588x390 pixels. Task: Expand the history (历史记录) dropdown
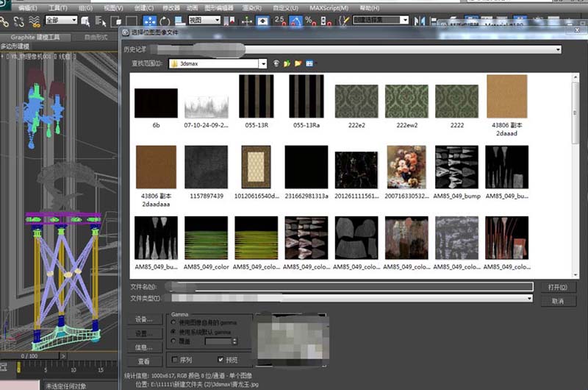[558, 49]
